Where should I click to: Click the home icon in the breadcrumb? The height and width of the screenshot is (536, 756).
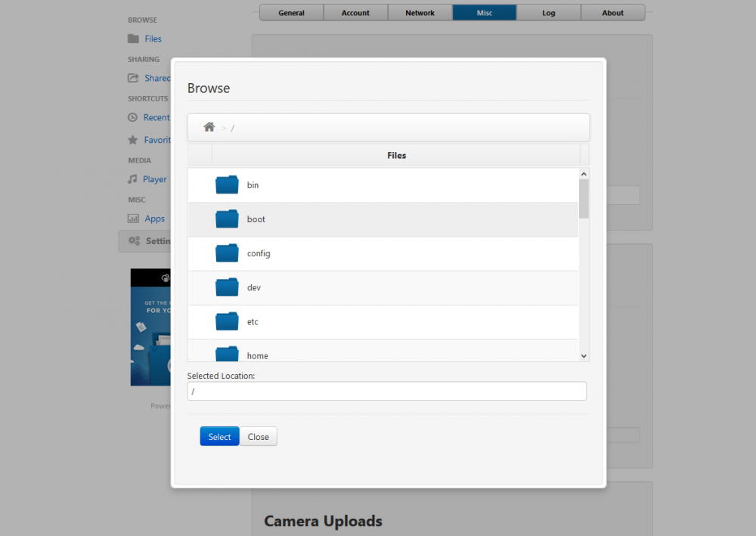click(x=209, y=127)
